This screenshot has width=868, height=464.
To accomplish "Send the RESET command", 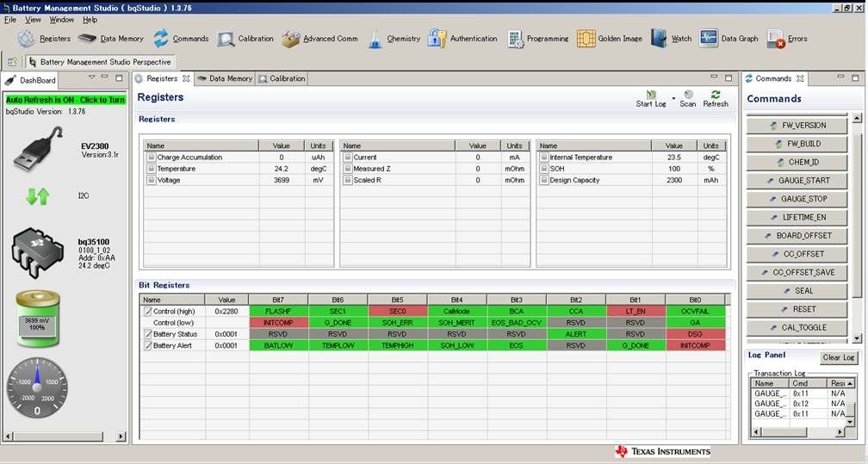I will tap(797, 309).
